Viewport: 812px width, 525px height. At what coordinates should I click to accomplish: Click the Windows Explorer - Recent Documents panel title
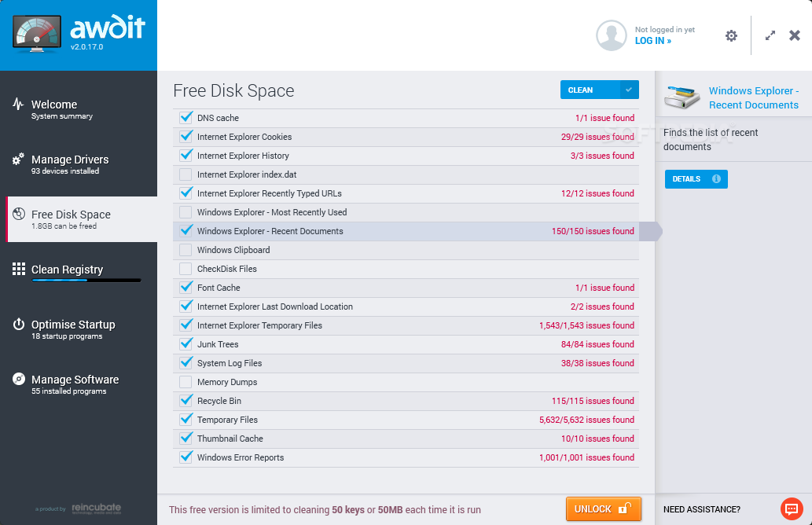pyautogui.click(x=754, y=97)
